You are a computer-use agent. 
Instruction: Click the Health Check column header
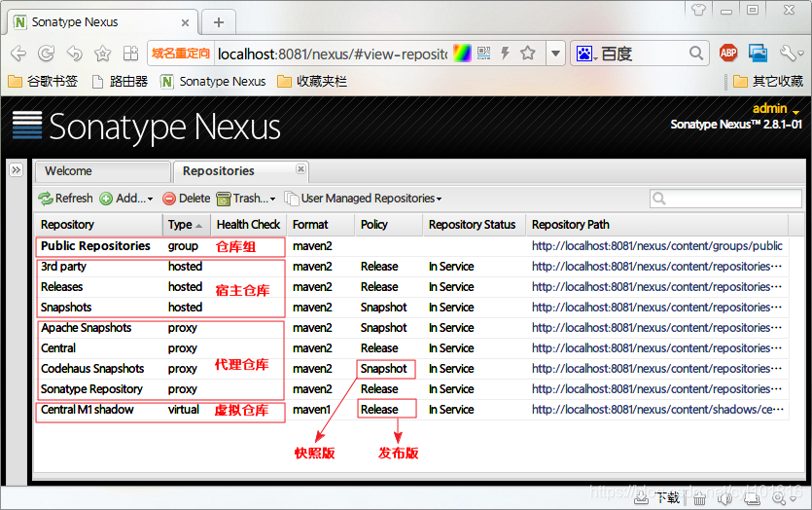(x=248, y=225)
